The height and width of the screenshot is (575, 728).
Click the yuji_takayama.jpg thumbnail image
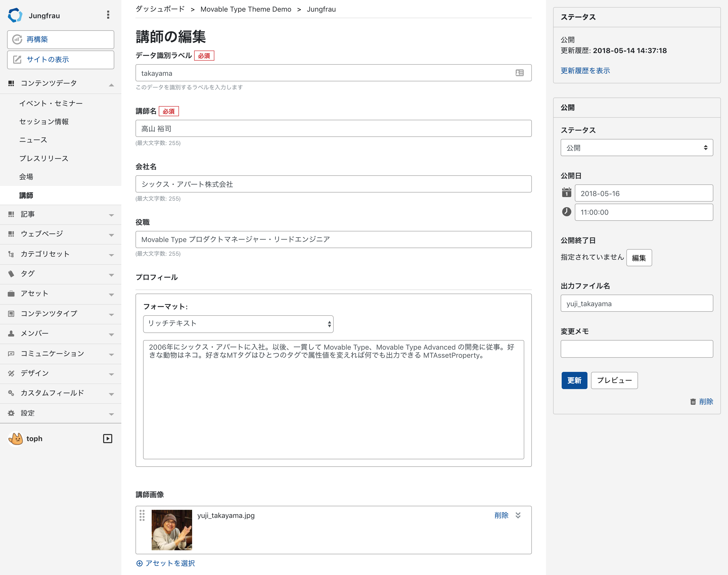pos(171,530)
